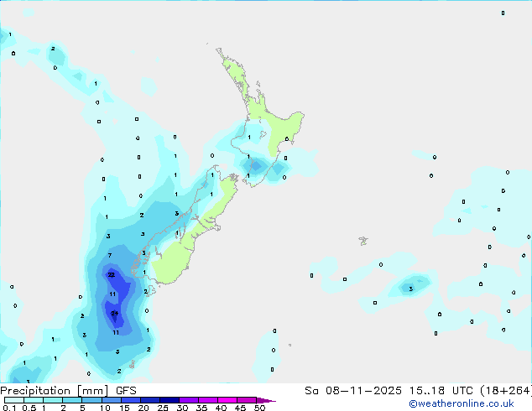
Task: Click the legend swatch between 0.1 and 0.5
Action: click(14, 400)
